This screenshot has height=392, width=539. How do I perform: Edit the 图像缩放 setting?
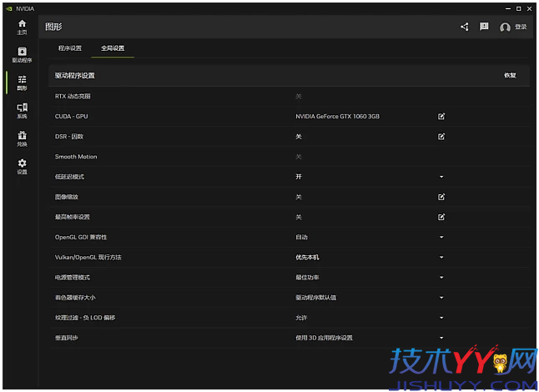[x=441, y=197]
